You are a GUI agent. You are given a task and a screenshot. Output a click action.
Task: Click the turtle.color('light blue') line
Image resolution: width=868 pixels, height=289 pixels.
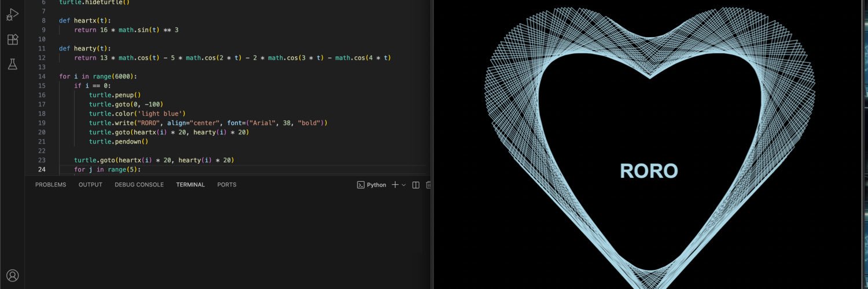pyautogui.click(x=137, y=114)
